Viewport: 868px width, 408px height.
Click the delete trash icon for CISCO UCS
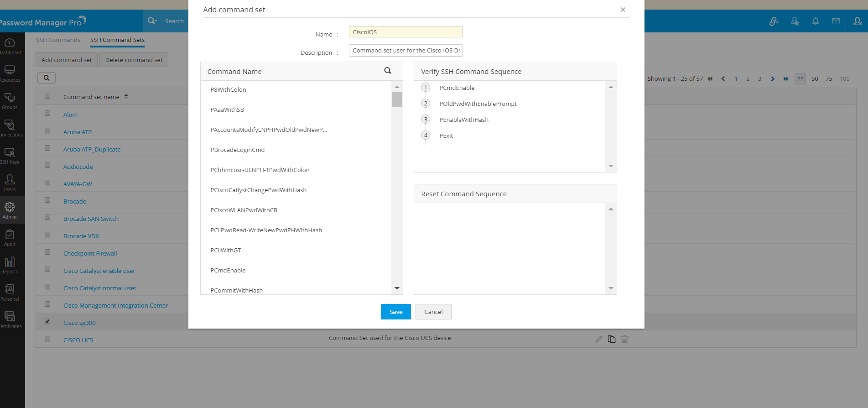pos(625,339)
